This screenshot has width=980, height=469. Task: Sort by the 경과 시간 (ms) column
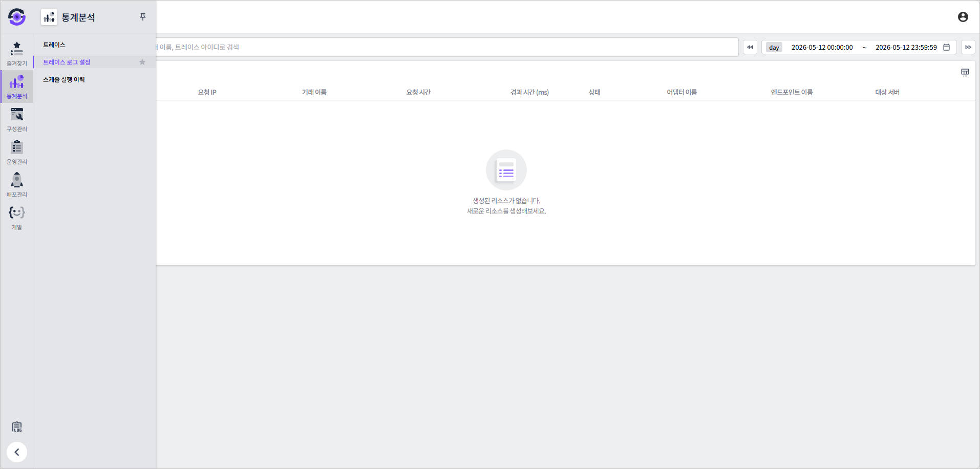529,92
